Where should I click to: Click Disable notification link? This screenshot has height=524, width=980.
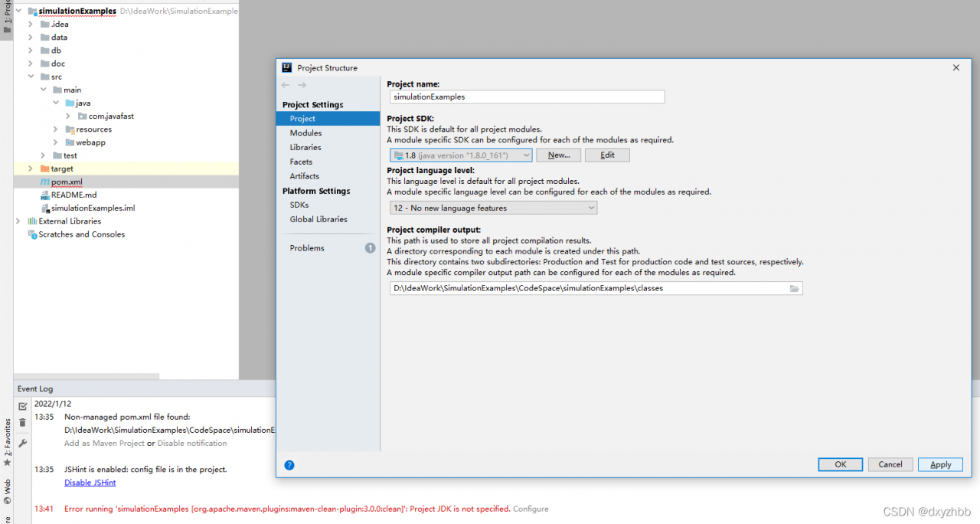[192, 443]
